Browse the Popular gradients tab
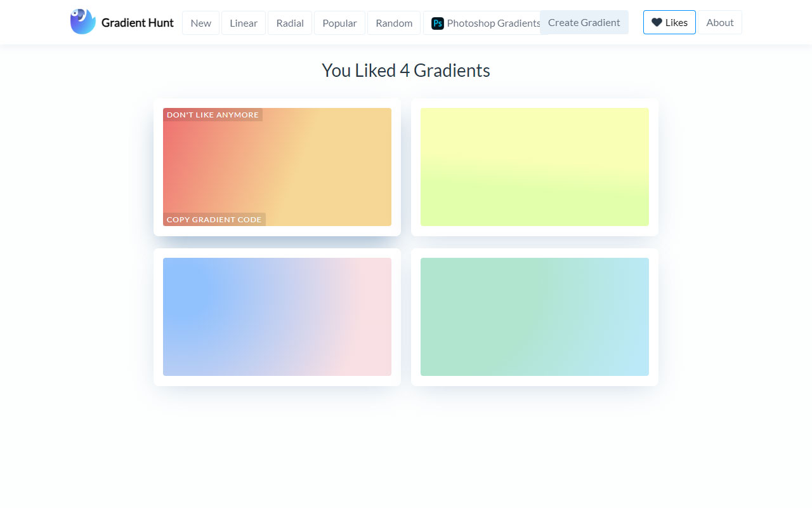 point(339,22)
